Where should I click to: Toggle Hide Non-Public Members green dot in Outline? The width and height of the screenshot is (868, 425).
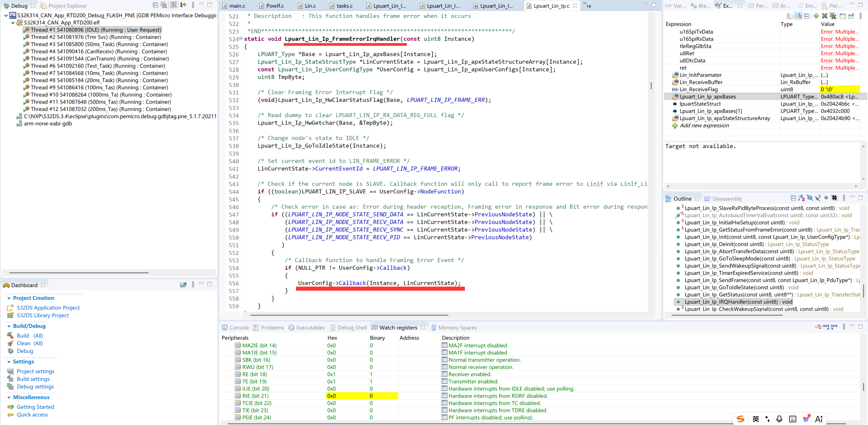tap(826, 198)
